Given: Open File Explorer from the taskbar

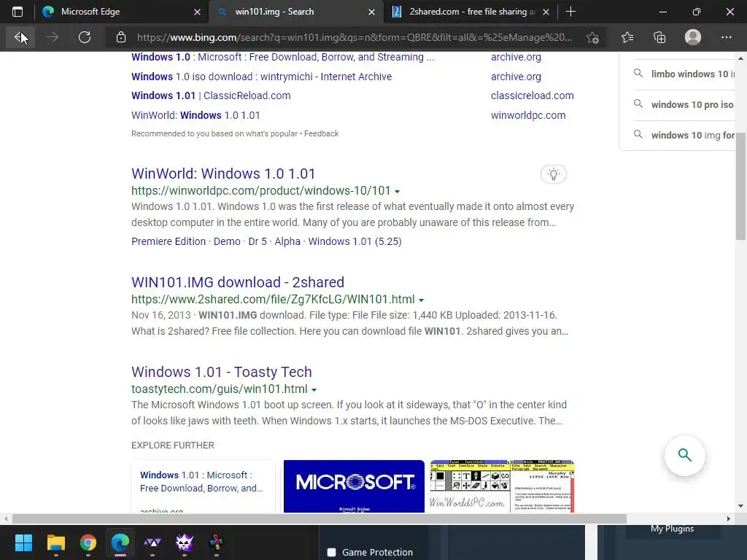Looking at the screenshot, I should pos(55,542).
